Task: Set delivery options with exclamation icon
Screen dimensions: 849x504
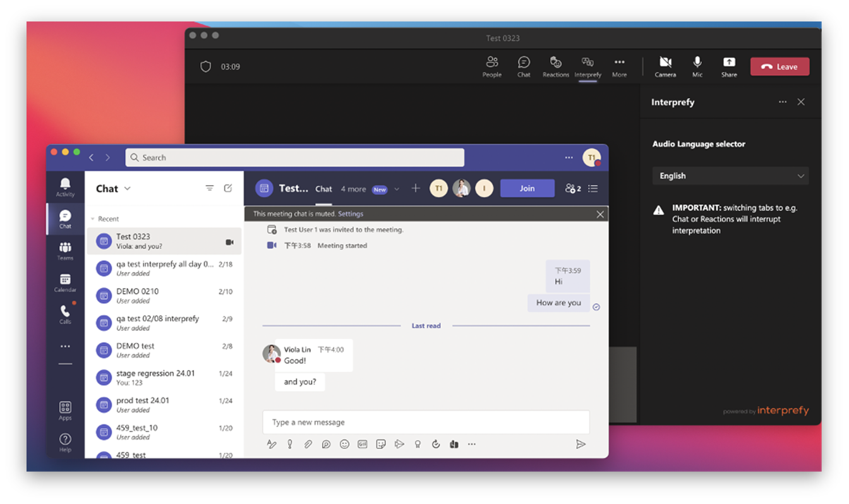Action: (290, 444)
